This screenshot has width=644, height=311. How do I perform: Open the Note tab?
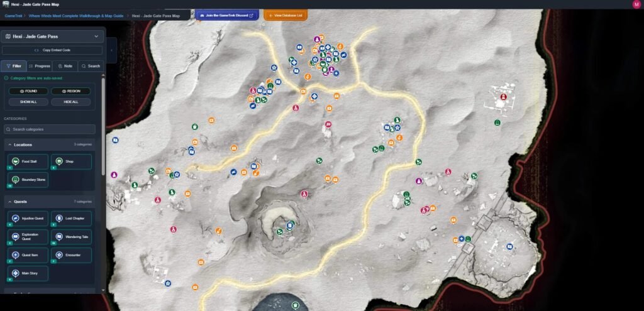tap(65, 66)
